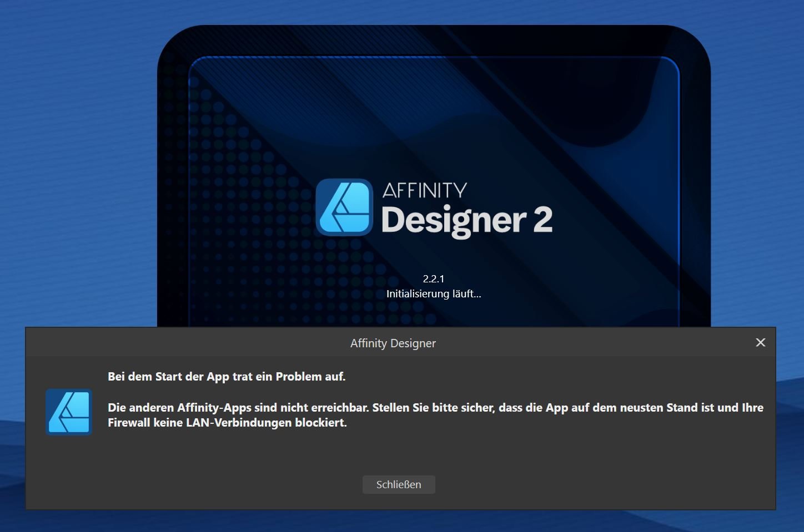Viewport: 804px width, 532px height.
Task: Click the Schließen button
Action: click(x=399, y=484)
